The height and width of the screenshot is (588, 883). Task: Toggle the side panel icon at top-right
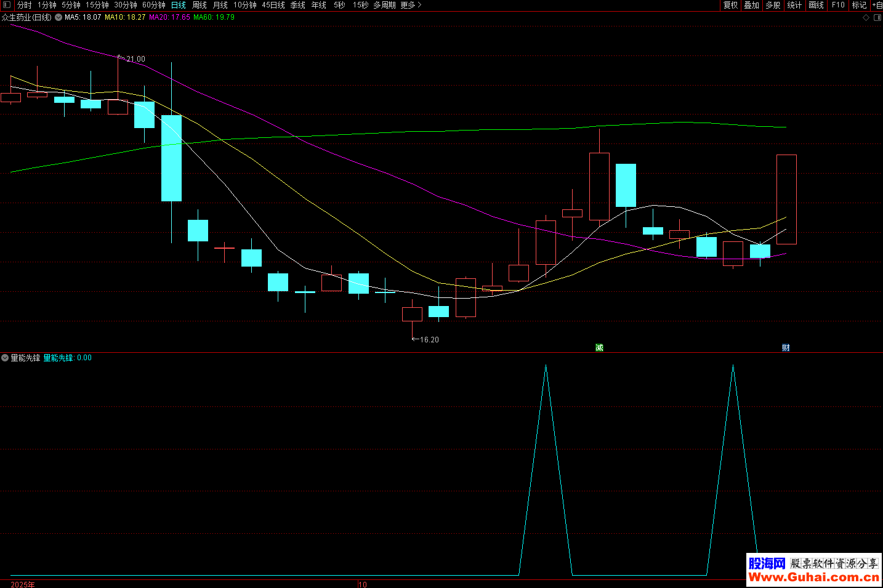coord(877,17)
